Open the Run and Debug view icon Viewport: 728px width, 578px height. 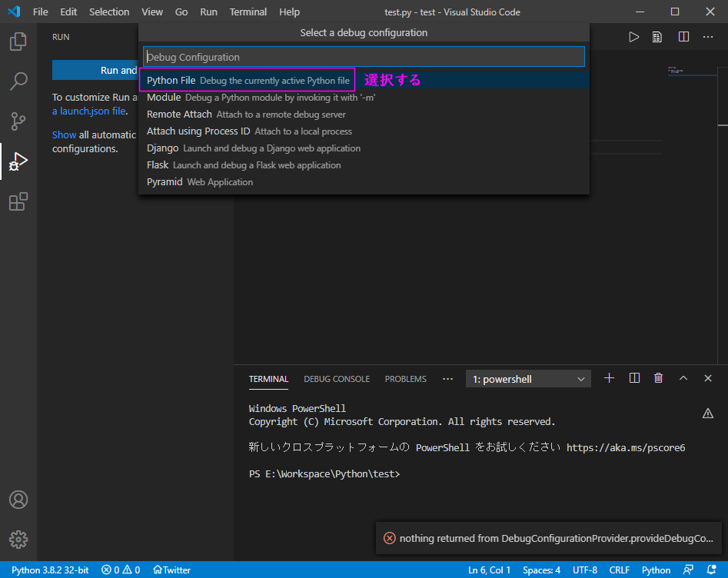[x=18, y=161]
